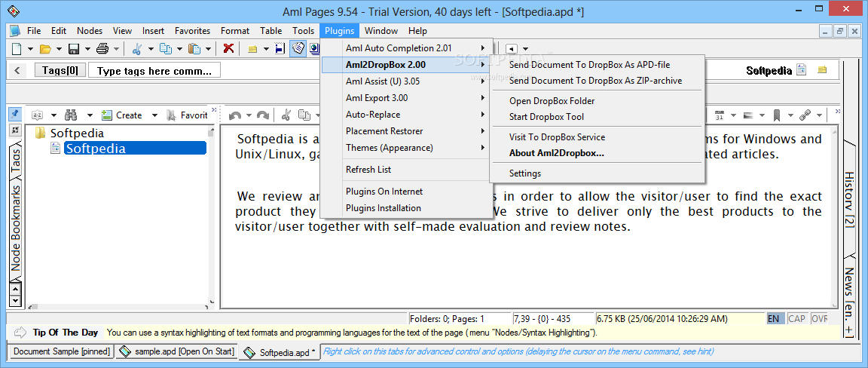Image resolution: width=868 pixels, height=368 pixels.
Task: Switch to sample.apd [Open On Start] tab
Action: [176, 351]
